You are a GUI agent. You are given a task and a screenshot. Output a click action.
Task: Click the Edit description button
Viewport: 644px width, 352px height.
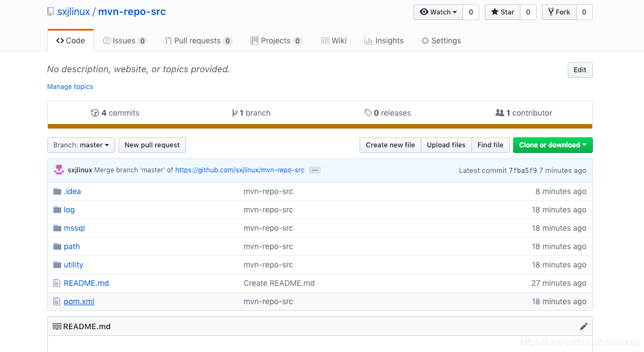click(x=580, y=70)
